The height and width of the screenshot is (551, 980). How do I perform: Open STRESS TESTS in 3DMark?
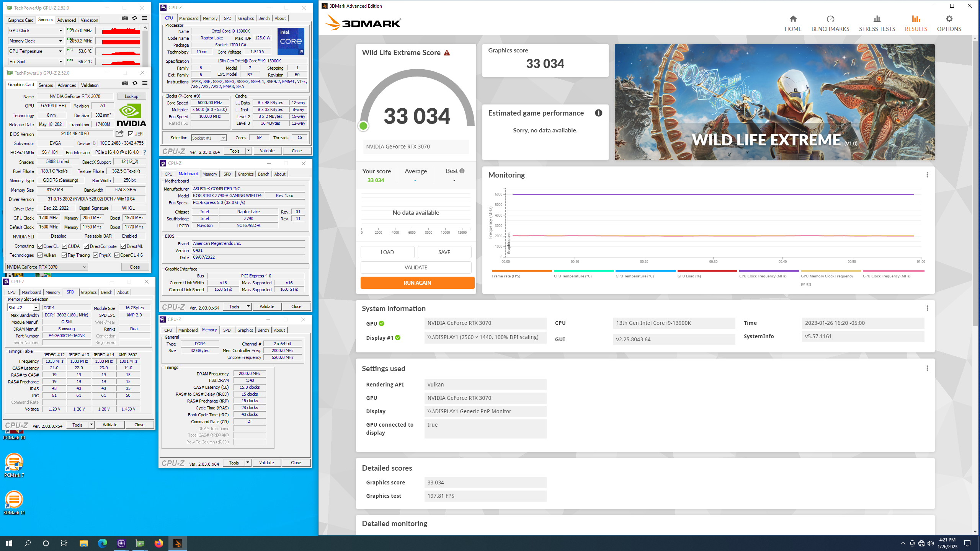pos(877,23)
